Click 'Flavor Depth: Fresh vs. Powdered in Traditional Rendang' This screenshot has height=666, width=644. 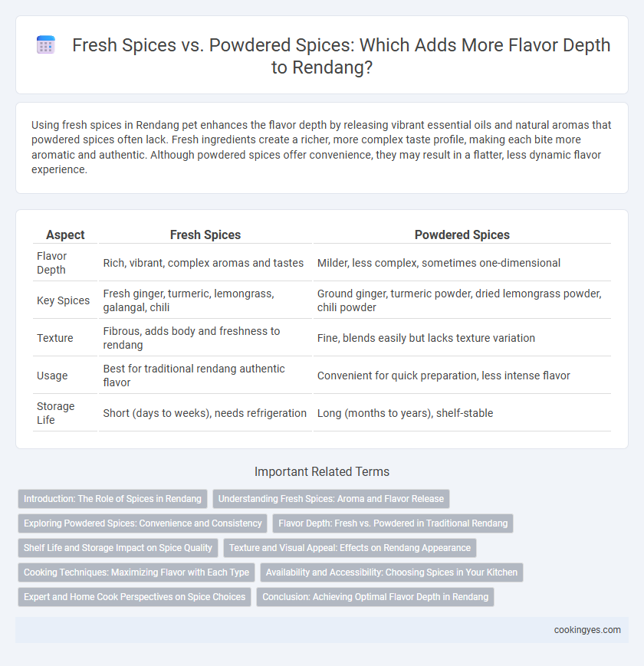pos(393,523)
